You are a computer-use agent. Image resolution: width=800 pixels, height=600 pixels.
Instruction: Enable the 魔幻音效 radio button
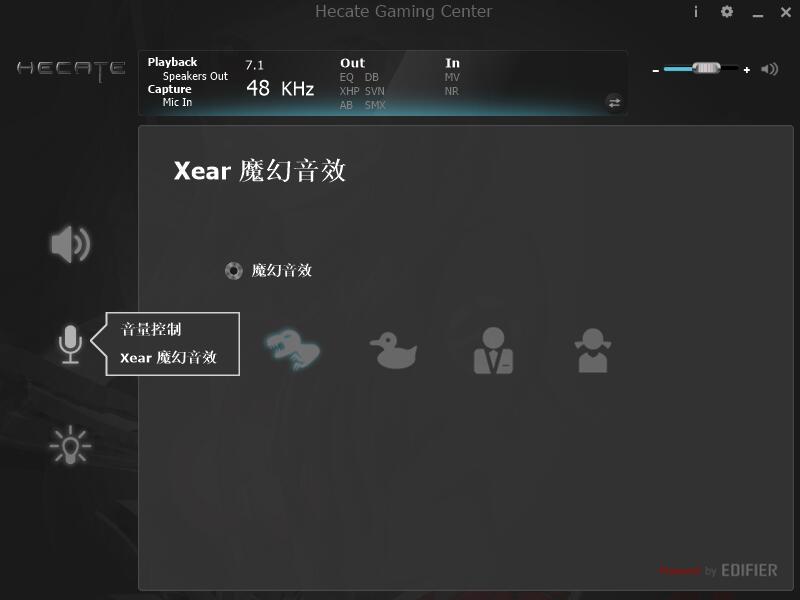(x=234, y=270)
